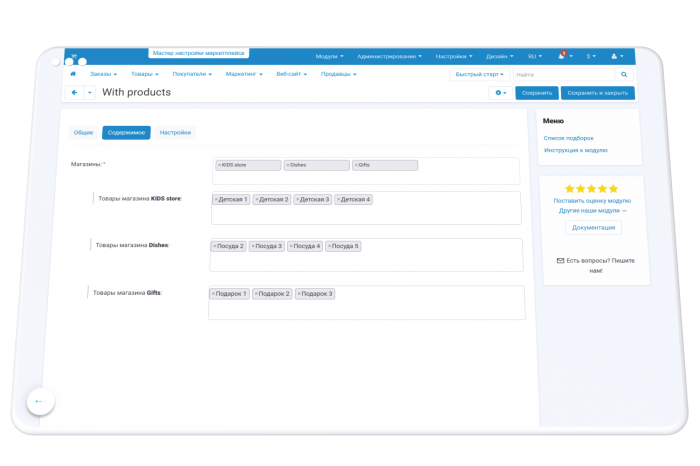Click inside the Магазины tags field
This screenshot has height=466, width=700.
click(x=366, y=171)
